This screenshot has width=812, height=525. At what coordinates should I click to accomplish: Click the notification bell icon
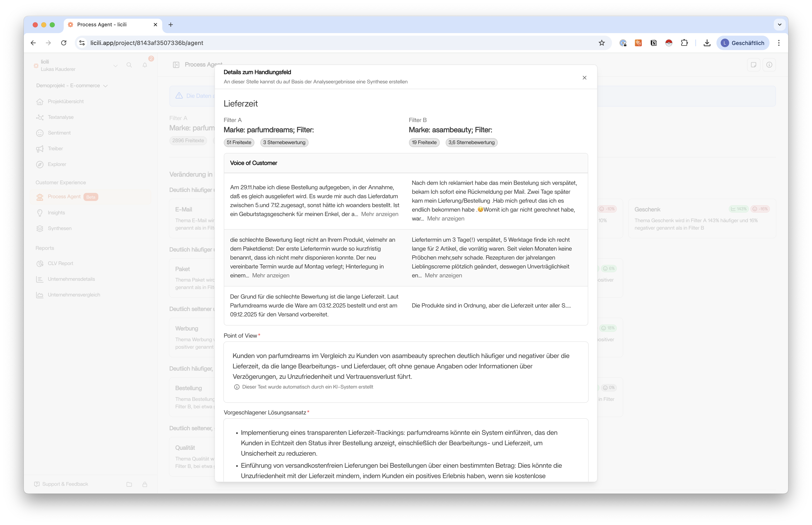145,65
